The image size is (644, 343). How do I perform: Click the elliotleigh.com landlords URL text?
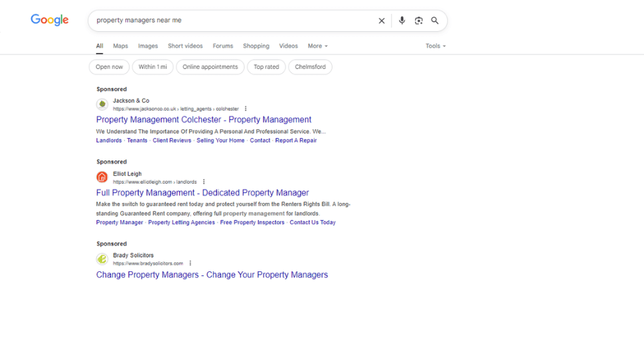coord(155,182)
